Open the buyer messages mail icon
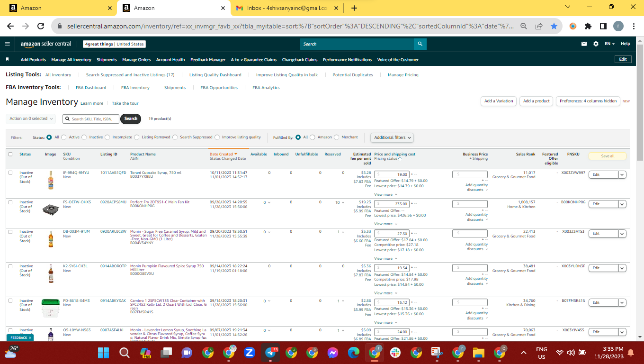The width and height of the screenshot is (644, 364). [584, 44]
